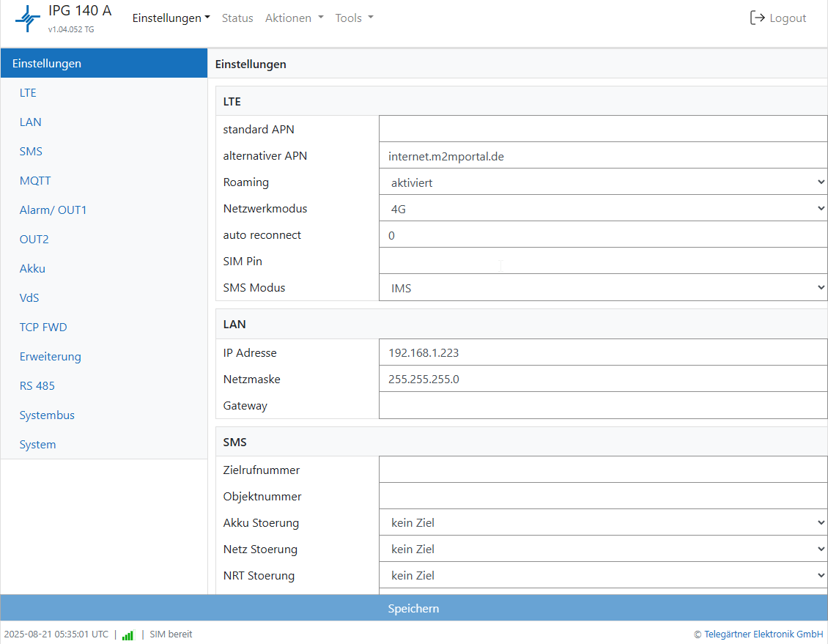Focus the SIM Pin field
The image size is (828, 644).
603,262
